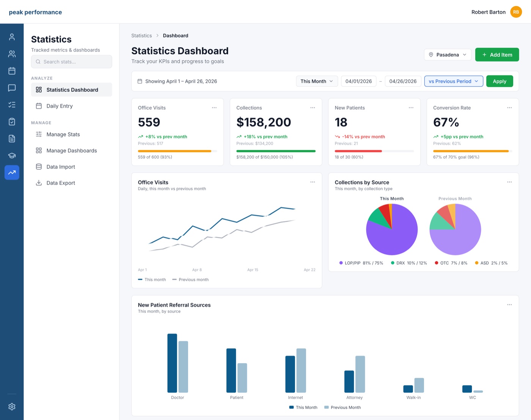Click the Dashboard breadcrumb text
The width and height of the screenshot is (531, 420).
point(176,36)
